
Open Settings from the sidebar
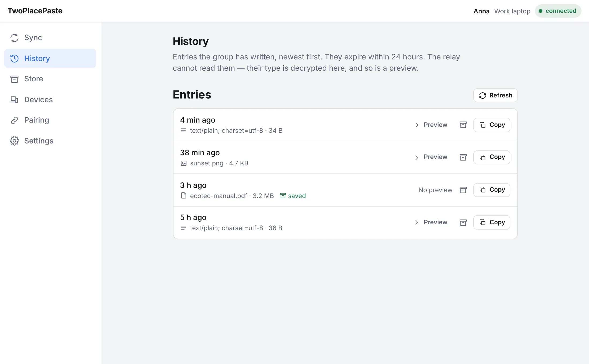[x=50, y=141]
